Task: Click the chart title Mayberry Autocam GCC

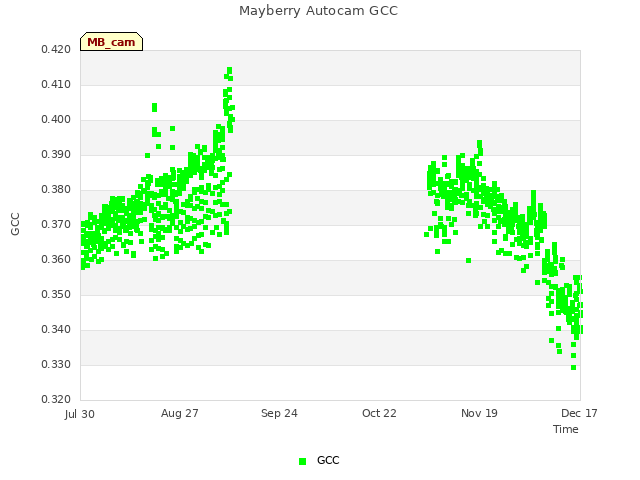Action: point(318,11)
